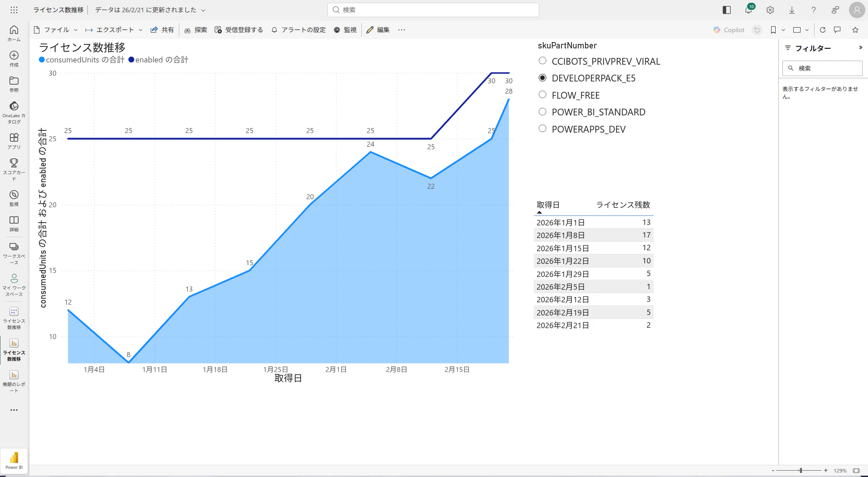Click the Power BI logo button

coord(14,461)
